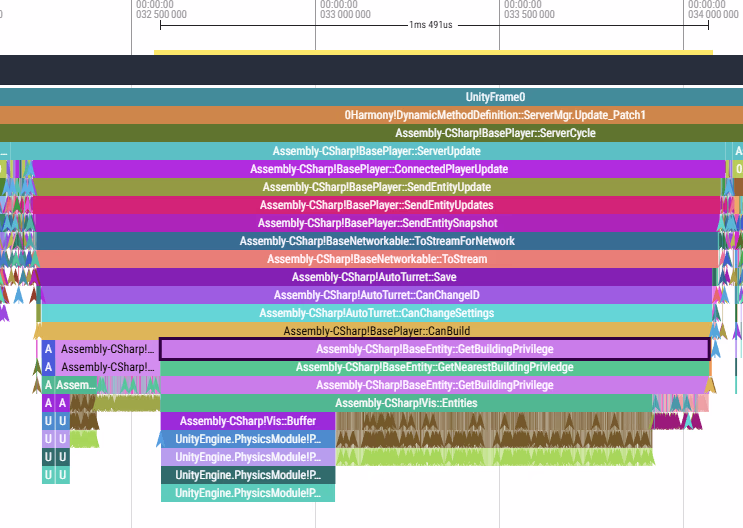Select the salmon BaseNetworkable::ToStream slice
This screenshot has height=528, width=743.
377,259
